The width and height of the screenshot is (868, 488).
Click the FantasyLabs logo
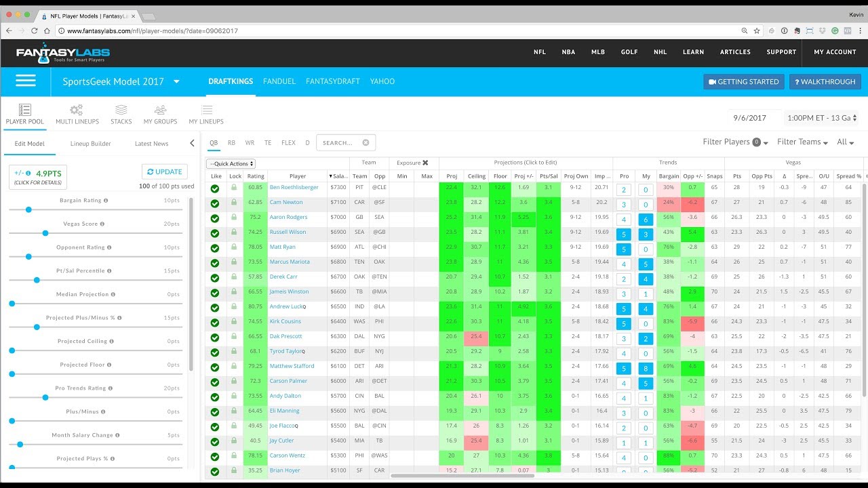[63, 54]
